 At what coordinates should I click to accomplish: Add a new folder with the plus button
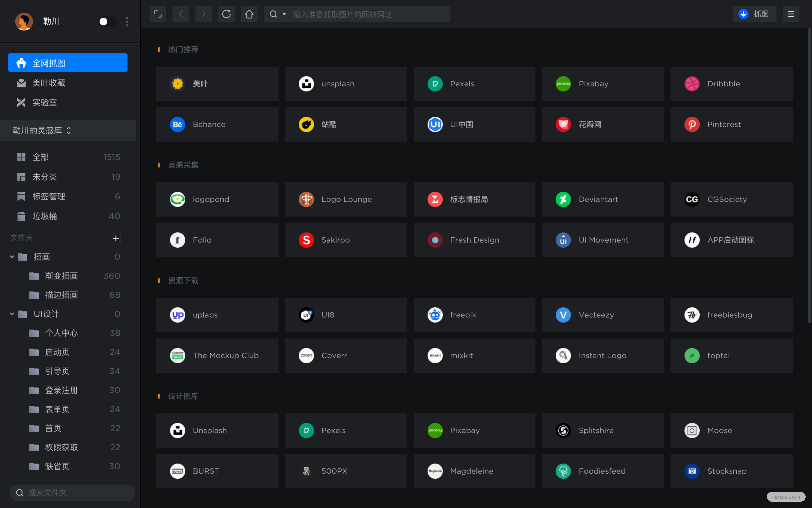(x=116, y=238)
